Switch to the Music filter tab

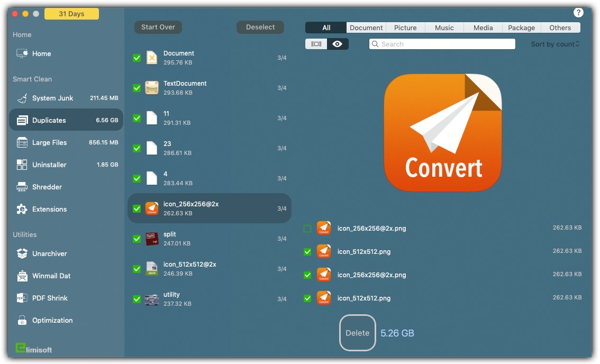point(444,28)
